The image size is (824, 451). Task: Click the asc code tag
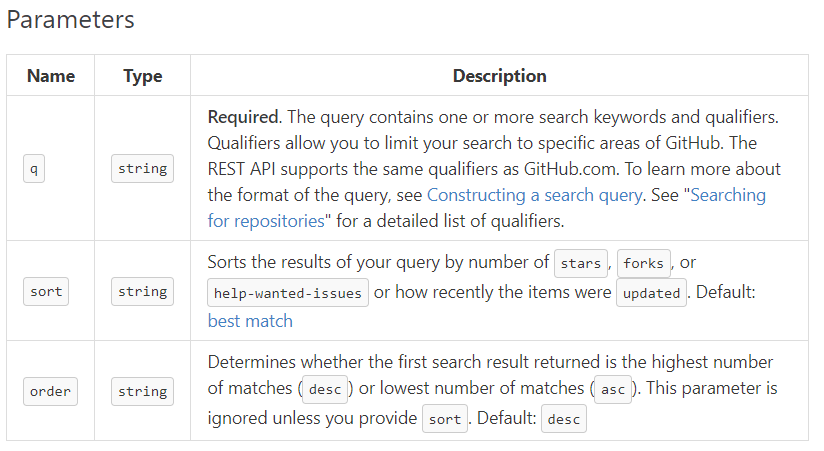[x=613, y=390]
